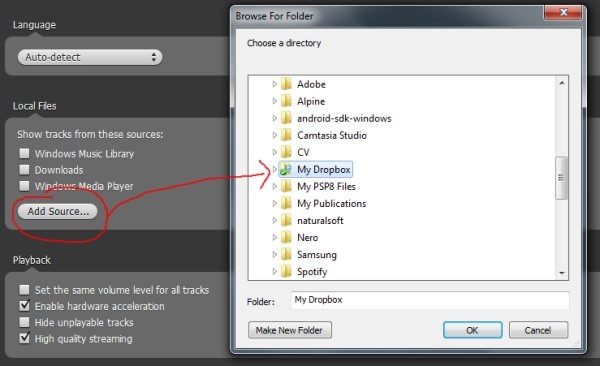Click the Samsung folder icon
Image resolution: width=600 pixels, height=366 pixels.
[x=286, y=254]
